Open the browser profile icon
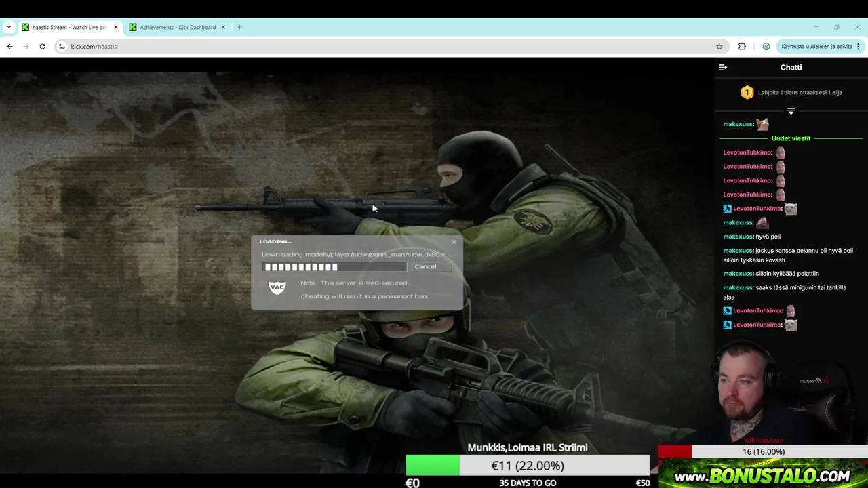868x488 pixels. [766, 46]
